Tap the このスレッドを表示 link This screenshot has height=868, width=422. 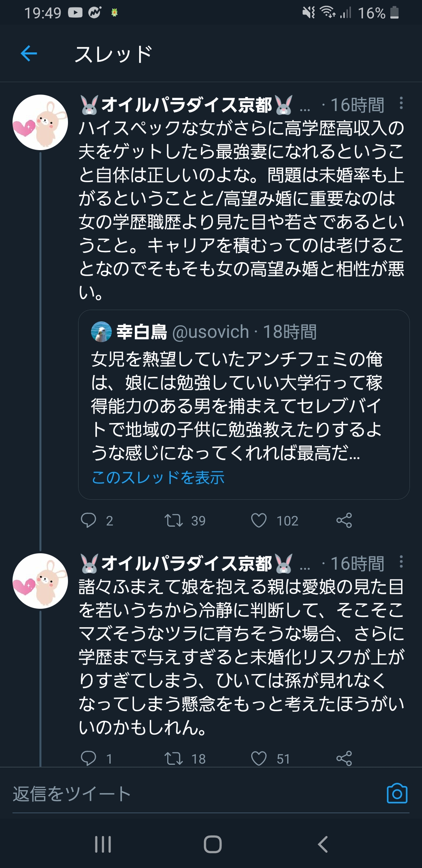coord(158,477)
